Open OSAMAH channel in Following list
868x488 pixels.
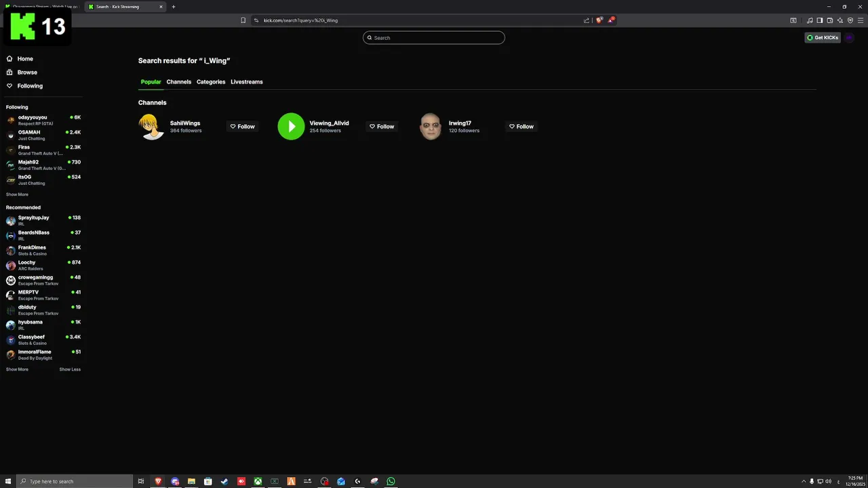click(x=43, y=136)
